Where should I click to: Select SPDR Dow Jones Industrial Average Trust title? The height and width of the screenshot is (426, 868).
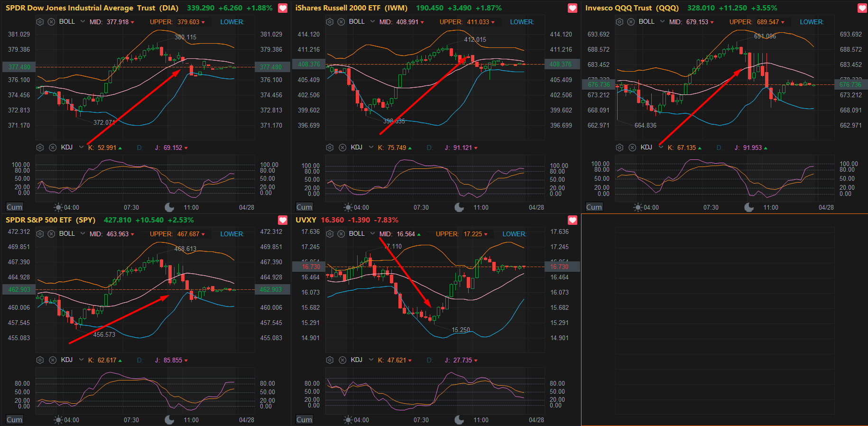(92, 8)
